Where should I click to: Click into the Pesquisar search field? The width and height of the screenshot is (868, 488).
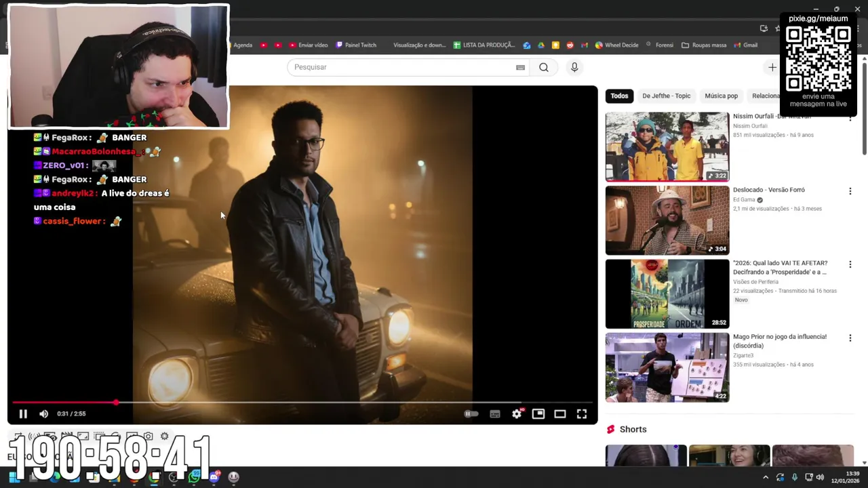402,67
